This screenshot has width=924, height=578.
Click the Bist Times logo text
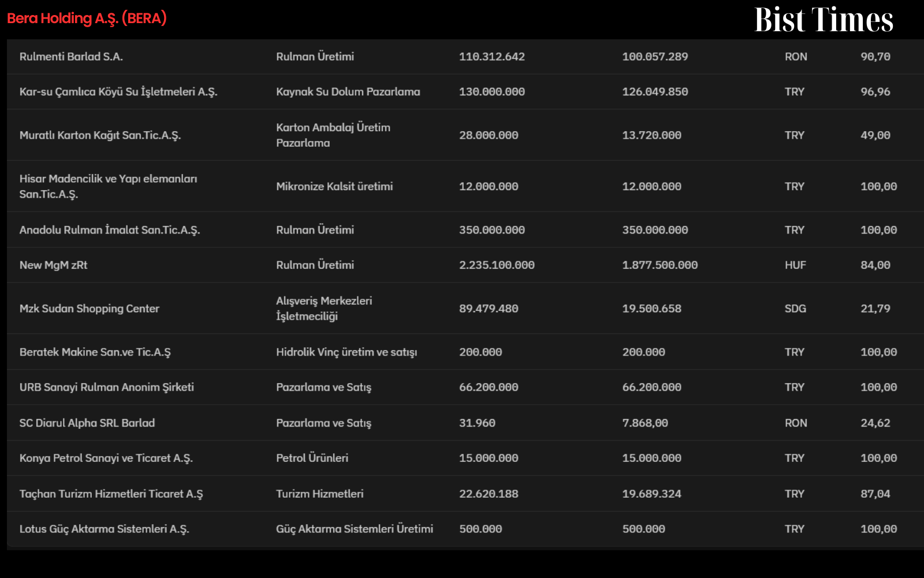coord(824,20)
